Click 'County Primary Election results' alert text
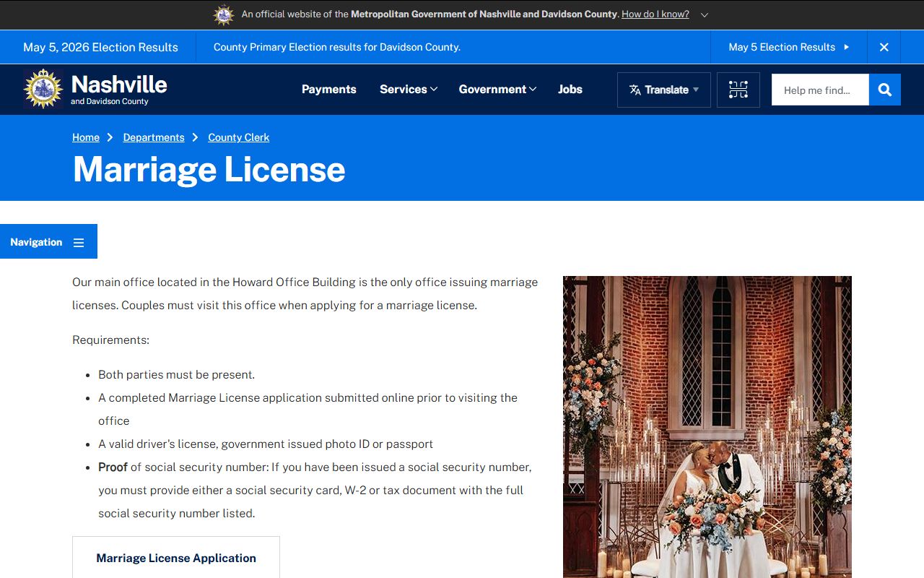This screenshot has width=924, height=578. coord(337,47)
